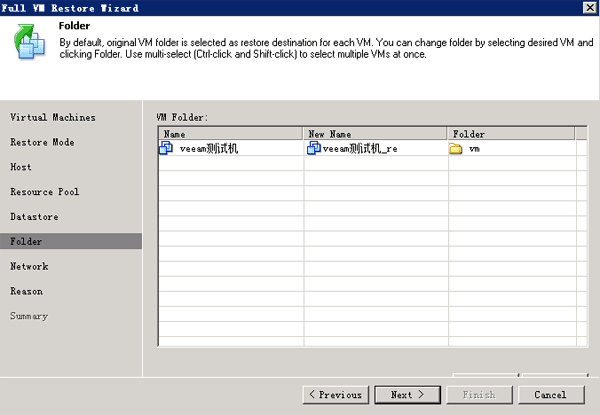600x415 pixels.
Task: Click the yellow folder icon for vm
Action: [x=455, y=148]
